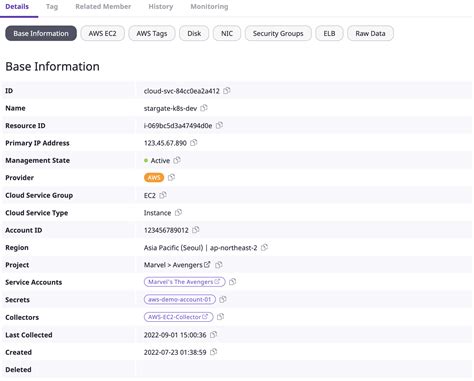Copy the Account ID 123456789012

[x=196, y=230]
